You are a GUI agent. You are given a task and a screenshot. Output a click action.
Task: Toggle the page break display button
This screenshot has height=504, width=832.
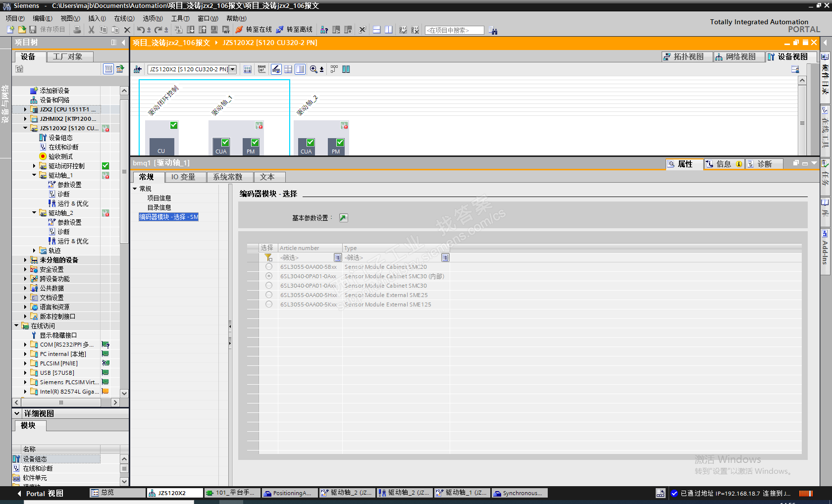point(288,69)
